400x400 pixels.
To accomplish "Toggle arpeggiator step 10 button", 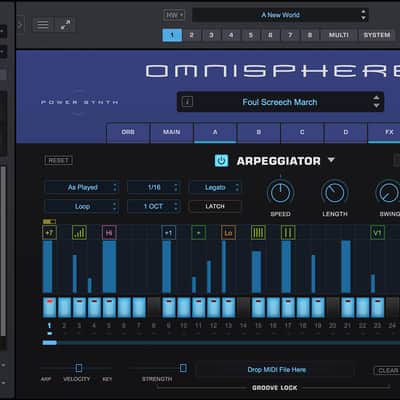I will pos(184,307).
